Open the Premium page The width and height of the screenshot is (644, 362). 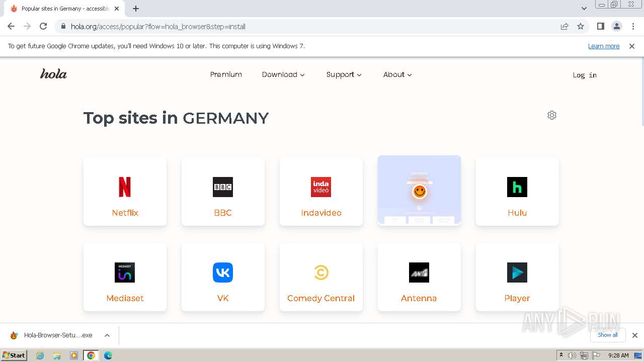pos(226,74)
